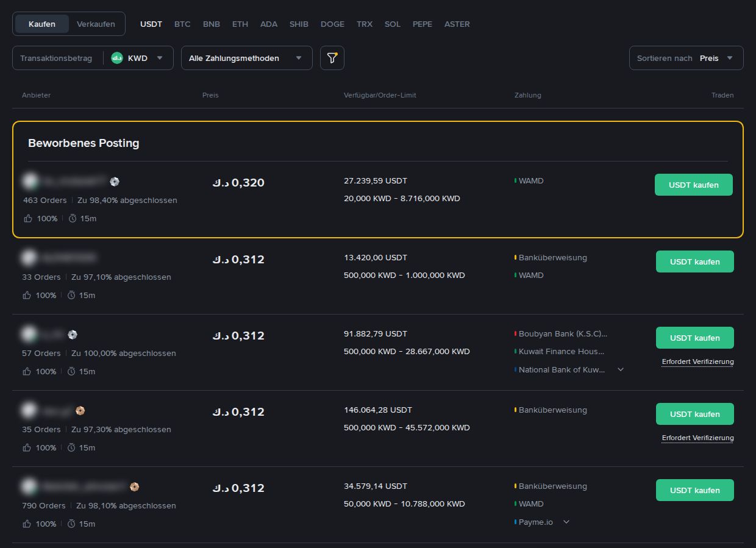Click avatar of 790 Orders advertiser
The image size is (756, 548).
[x=28, y=486]
